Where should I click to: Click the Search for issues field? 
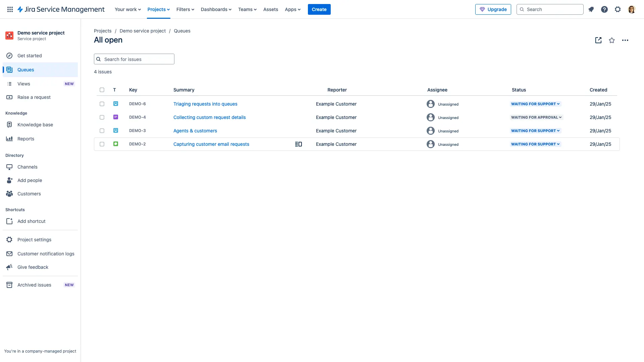(x=134, y=59)
